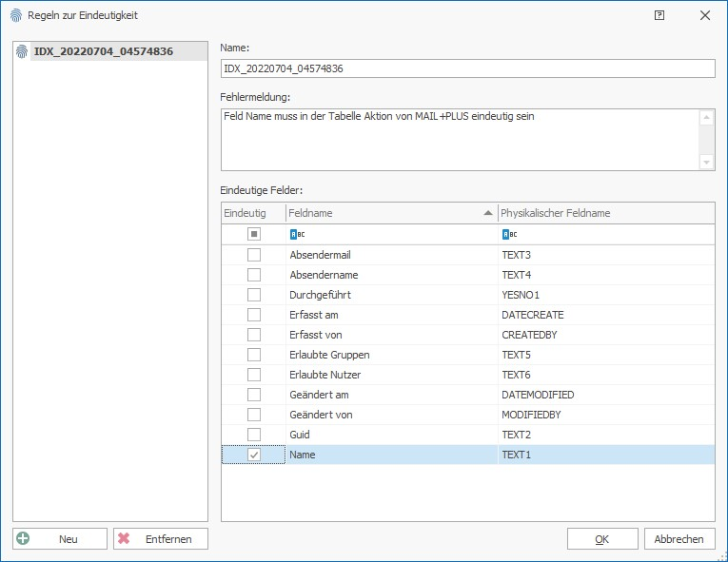Click the Fehlermeldung scrollbar down arrow
The width and height of the screenshot is (728, 562).
point(706,162)
